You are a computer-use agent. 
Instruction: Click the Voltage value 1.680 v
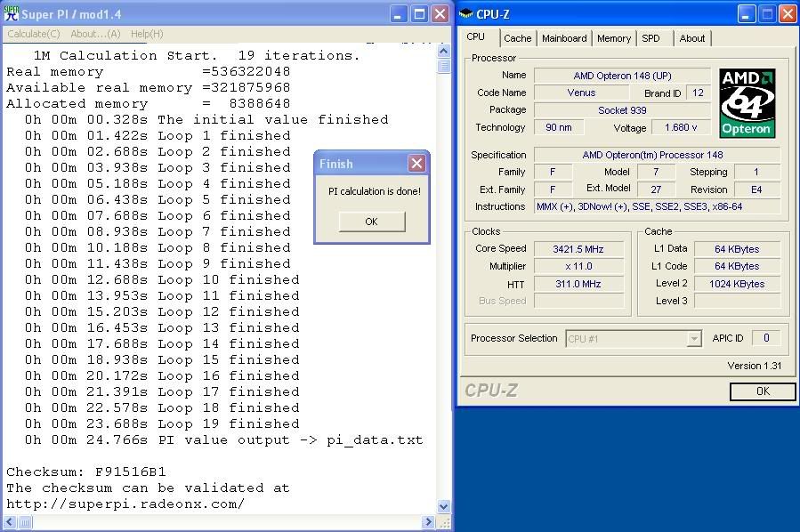pos(682,127)
